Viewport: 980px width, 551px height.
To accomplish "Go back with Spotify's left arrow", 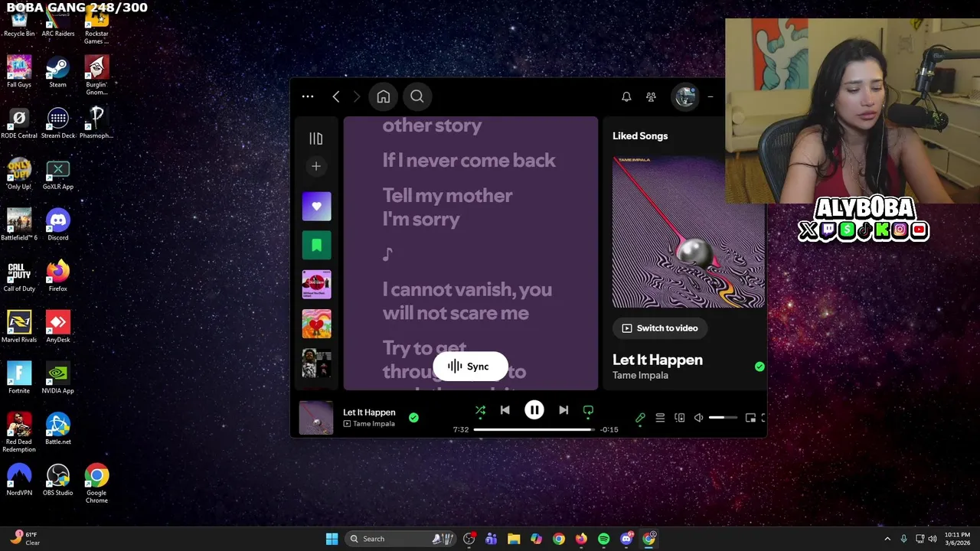I will pyautogui.click(x=335, y=96).
